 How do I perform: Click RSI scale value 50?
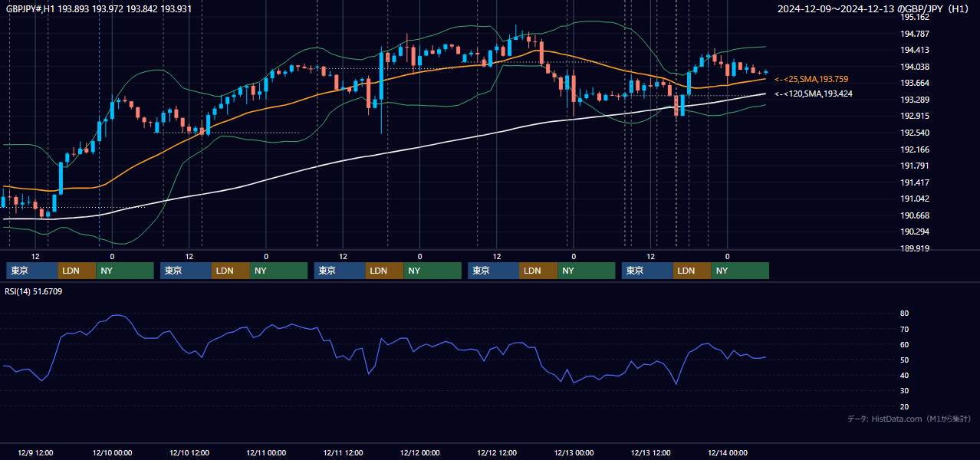click(905, 360)
